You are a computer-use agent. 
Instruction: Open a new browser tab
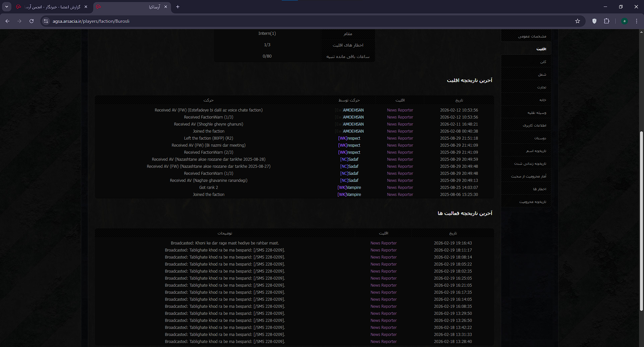point(178,7)
